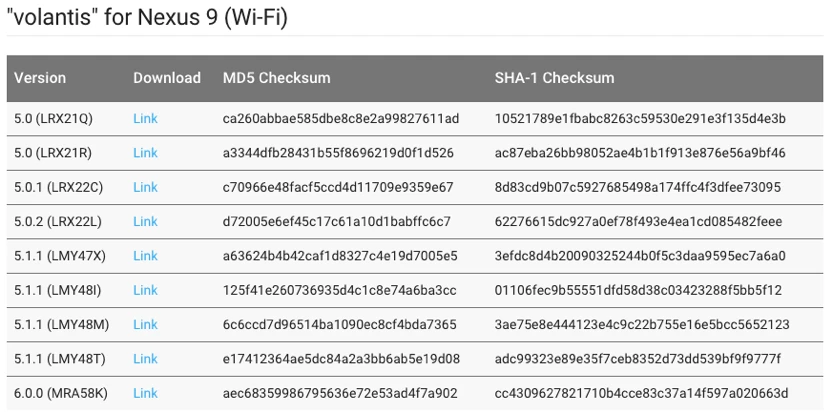
Task: Click the SHA-1 checksum starting with 3efdc8d4b
Action: coord(640,256)
